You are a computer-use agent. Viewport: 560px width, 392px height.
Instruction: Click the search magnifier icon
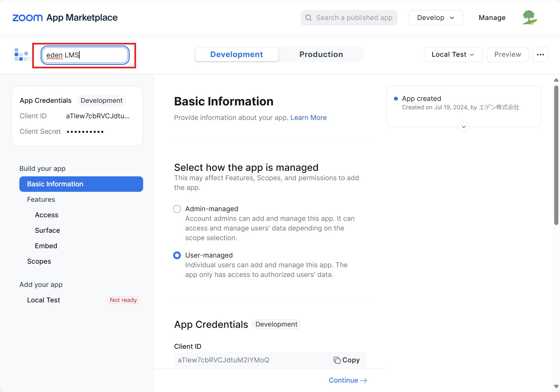[x=309, y=18]
